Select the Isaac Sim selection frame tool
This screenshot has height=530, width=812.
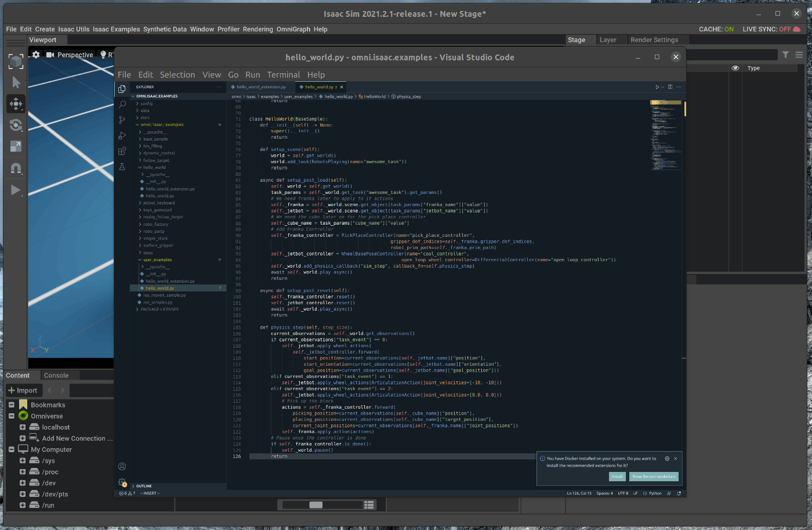16,61
